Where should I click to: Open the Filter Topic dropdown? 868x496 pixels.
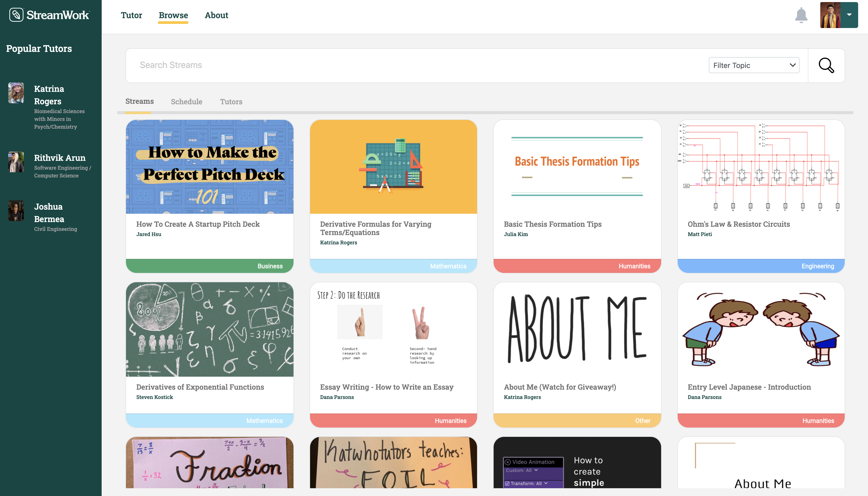point(754,65)
